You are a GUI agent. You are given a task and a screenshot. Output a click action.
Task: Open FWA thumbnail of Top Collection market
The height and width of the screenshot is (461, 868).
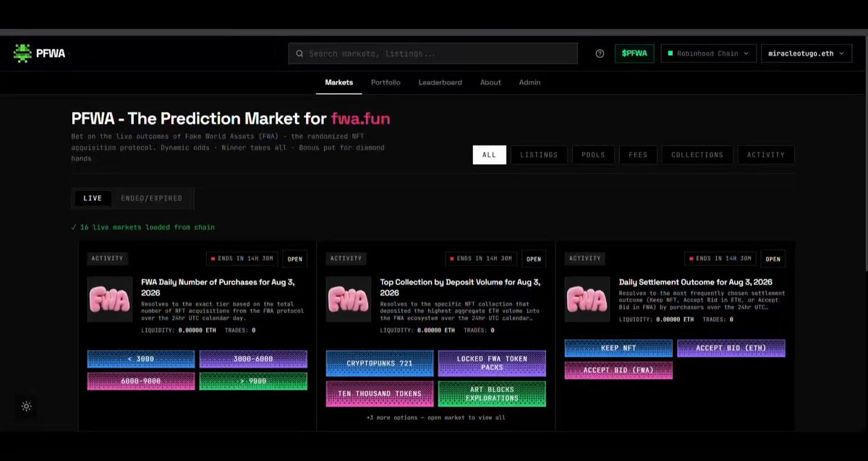point(349,299)
